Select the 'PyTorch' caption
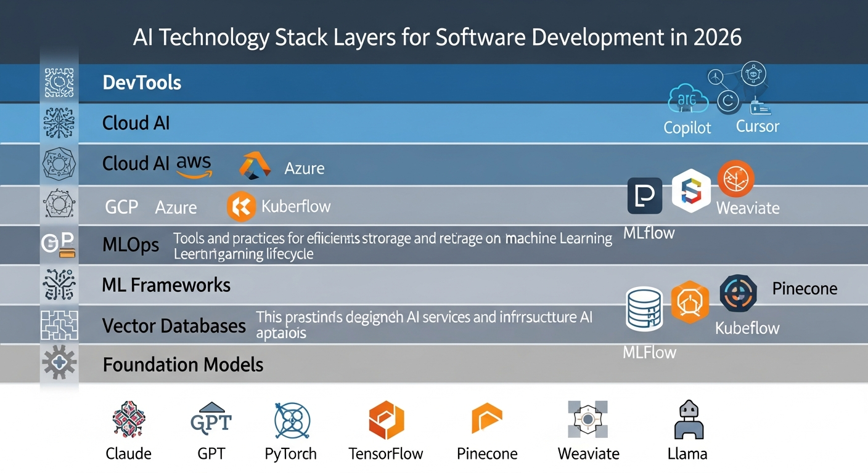Screen dimensions: 868x473 pyautogui.click(x=290, y=454)
